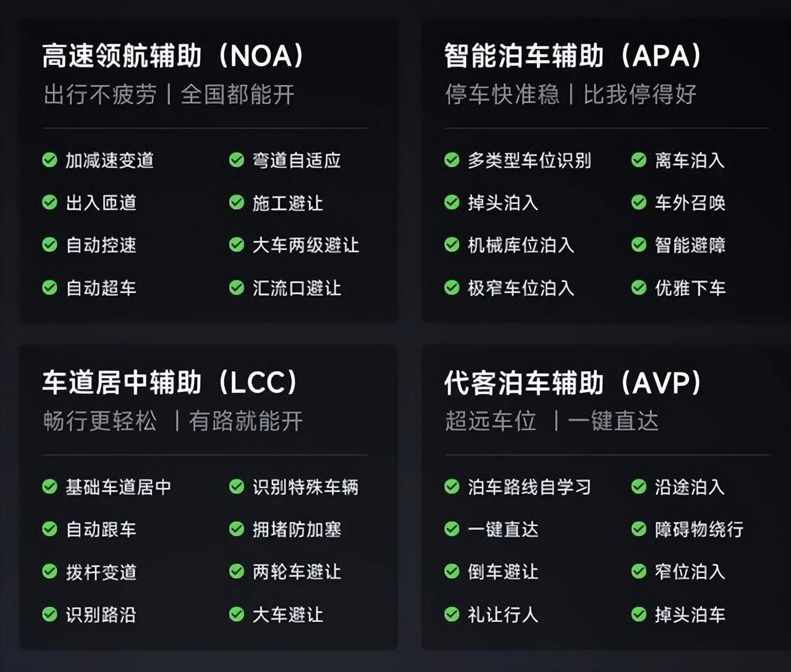Click the check icon next to 车外召唤
The height and width of the screenshot is (672, 791).
(x=639, y=203)
